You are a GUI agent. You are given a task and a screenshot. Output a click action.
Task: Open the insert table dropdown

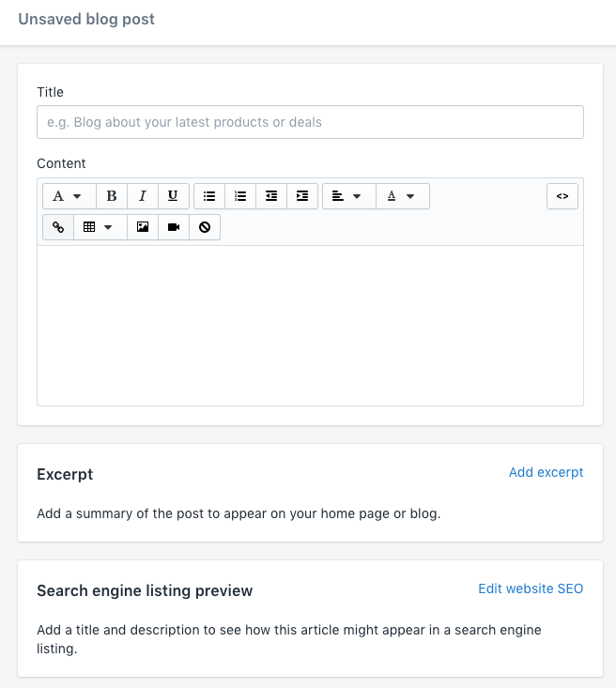(98, 227)
